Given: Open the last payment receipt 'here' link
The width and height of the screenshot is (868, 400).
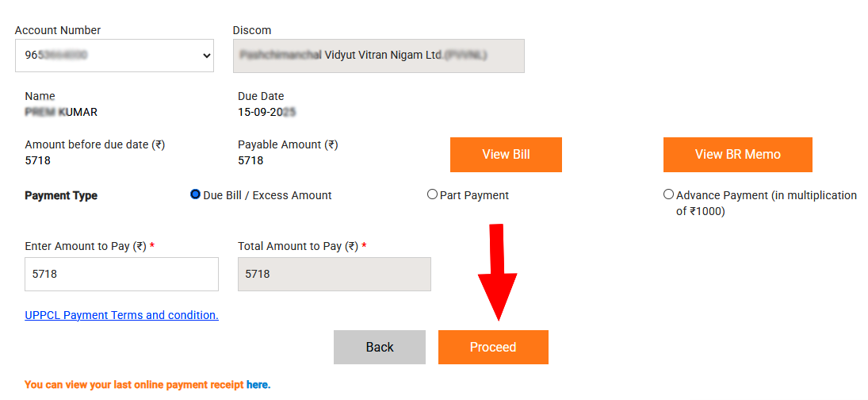Looking at the screenshot, I should (257, 385).
